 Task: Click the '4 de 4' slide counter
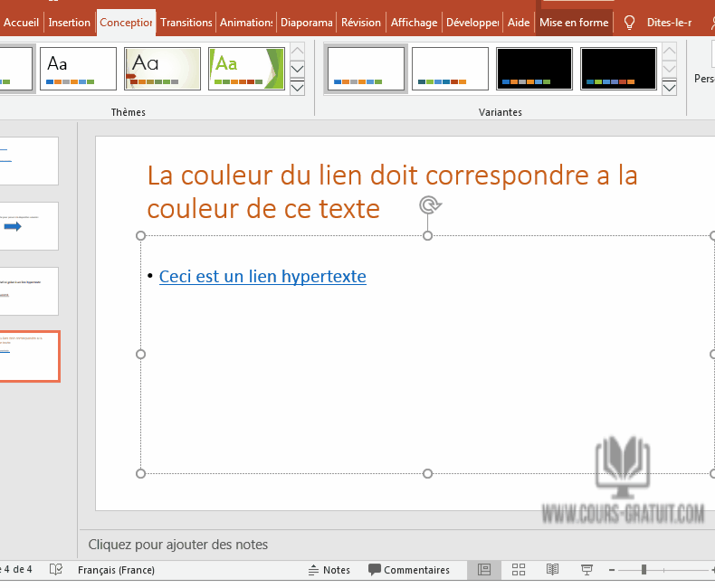[x=17, y=569]
